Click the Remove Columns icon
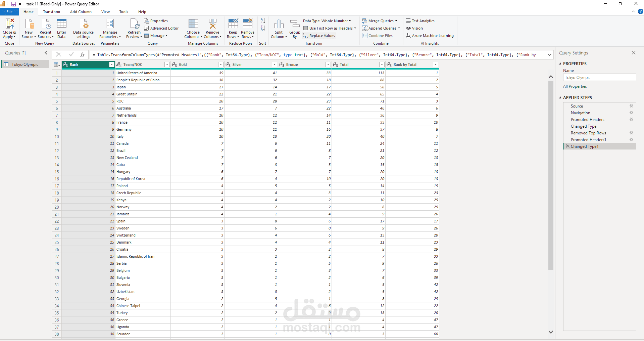Image resolution: width=644 pixels, height=341 pixels. (212, 24)
